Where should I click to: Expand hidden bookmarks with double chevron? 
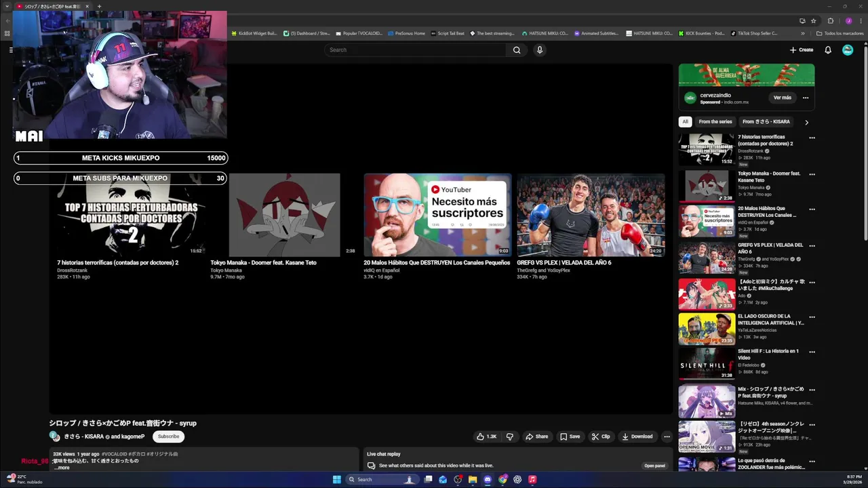pos(803,33)
